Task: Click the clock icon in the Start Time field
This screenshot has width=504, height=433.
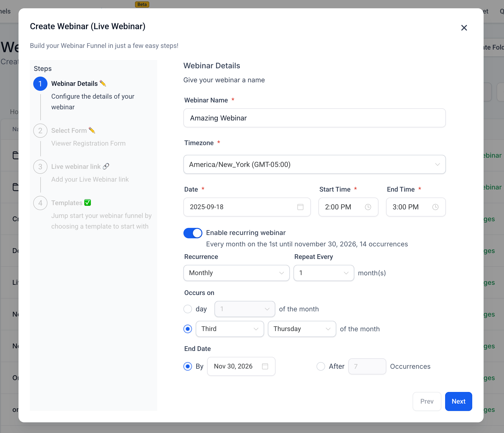Action: [x=368, y=207]
